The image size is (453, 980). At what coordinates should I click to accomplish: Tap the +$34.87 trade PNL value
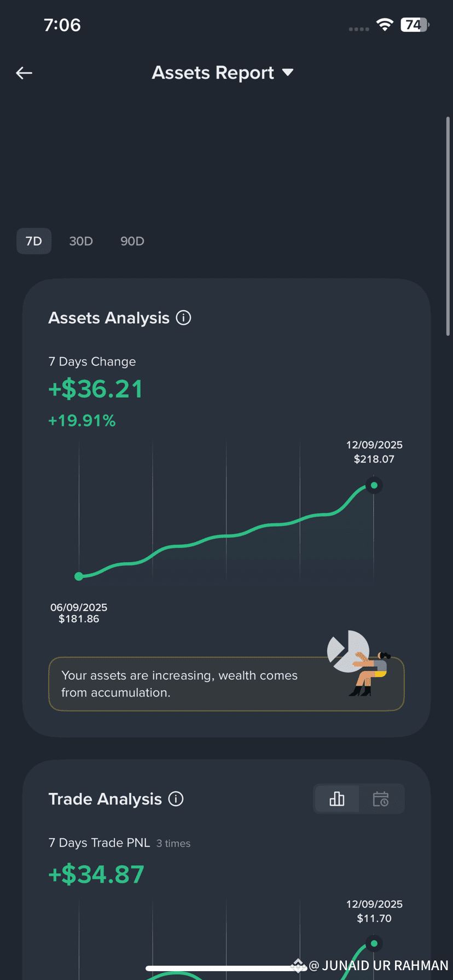coord(96,874)
